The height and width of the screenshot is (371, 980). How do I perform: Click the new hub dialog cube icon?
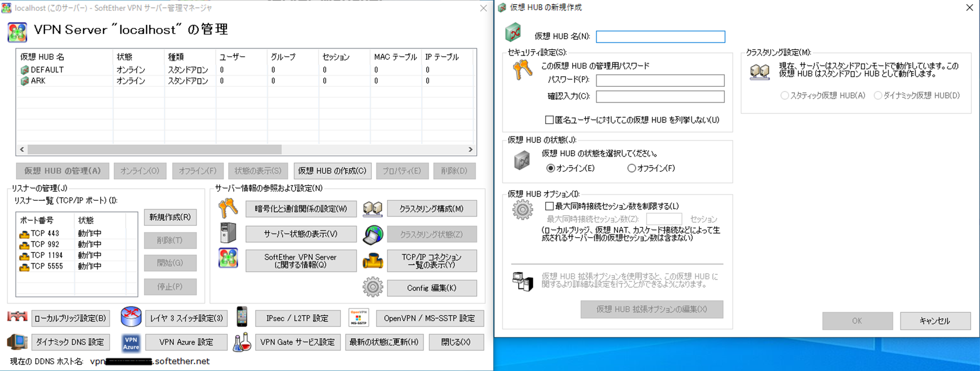[513, 32]
